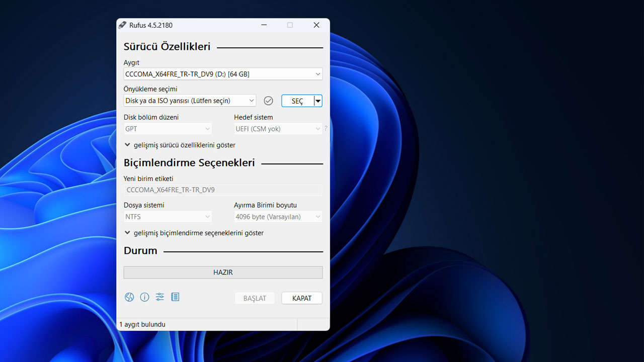Screen dimensions: 644x362
Task: Open the Dosya sistemi NTFS dropdown
Action: coord(168,217)
